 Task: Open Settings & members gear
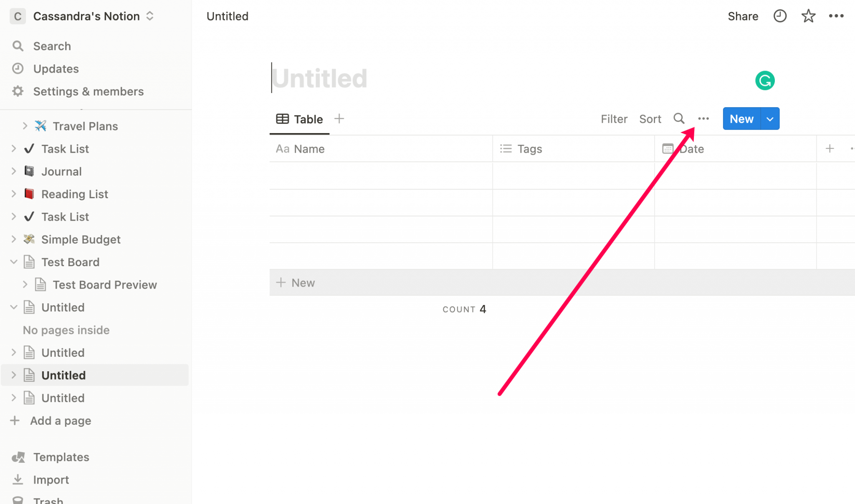[88, 91]
